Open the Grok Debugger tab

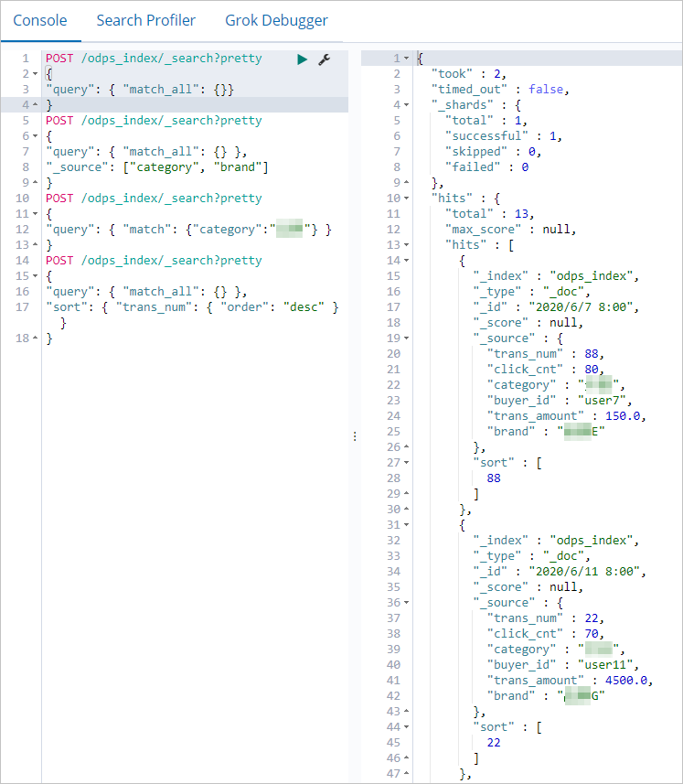pos(276,20)
